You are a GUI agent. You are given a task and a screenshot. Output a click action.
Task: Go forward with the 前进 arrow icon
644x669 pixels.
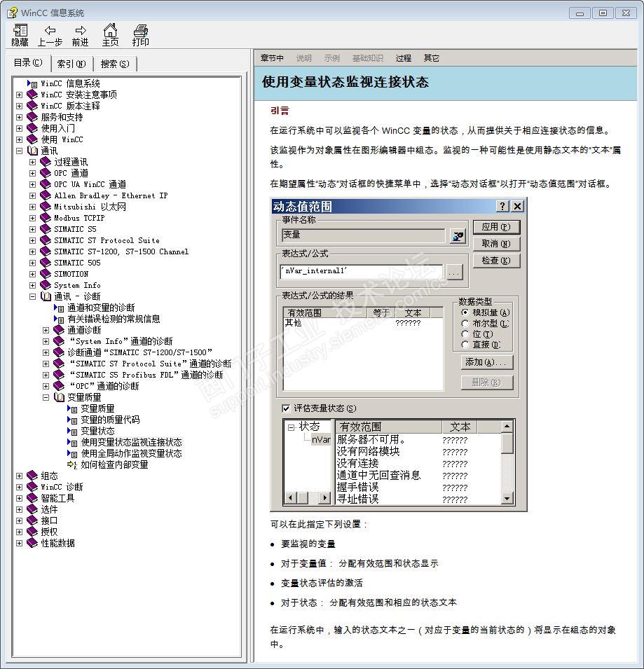80,30
